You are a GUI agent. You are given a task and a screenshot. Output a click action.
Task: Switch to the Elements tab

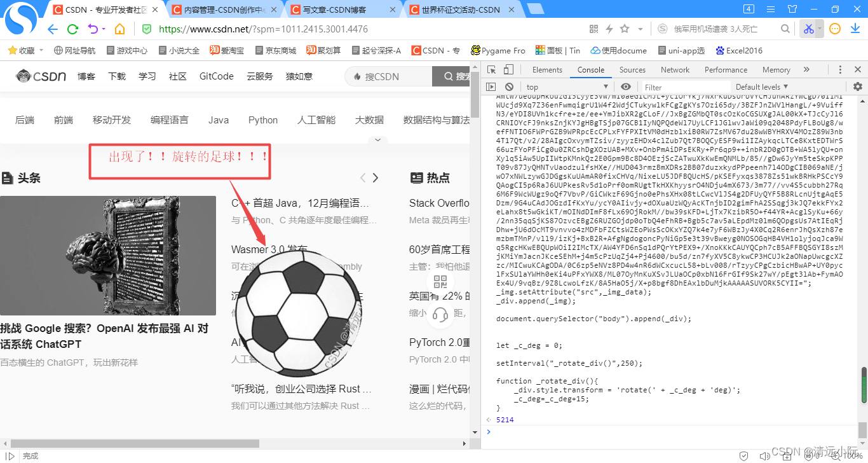[547, 70]
